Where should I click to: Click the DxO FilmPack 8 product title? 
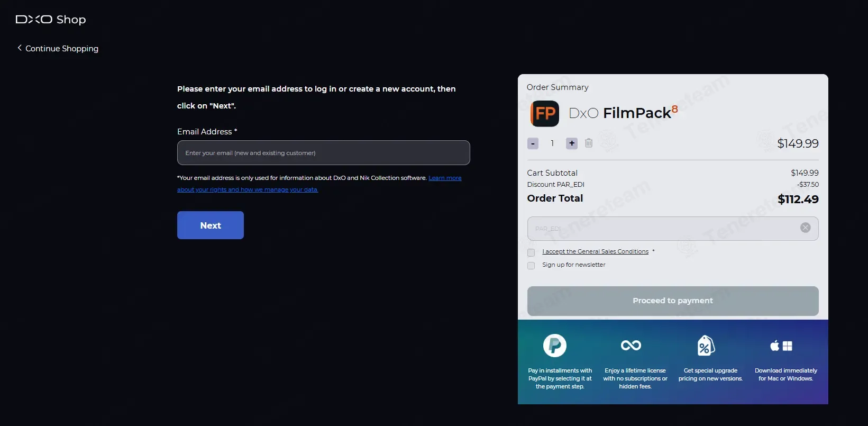pos(623,112)
